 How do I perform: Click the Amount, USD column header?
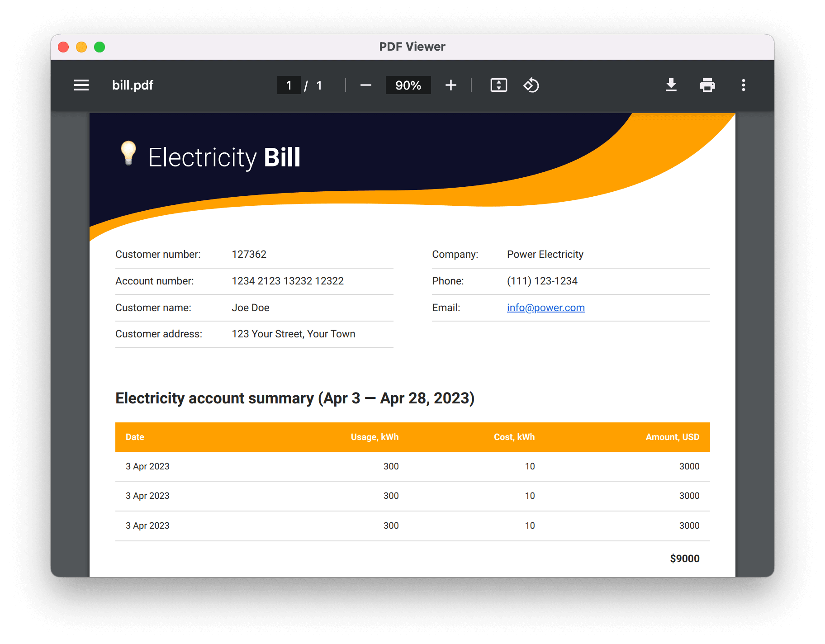click(x=673, y=437)
